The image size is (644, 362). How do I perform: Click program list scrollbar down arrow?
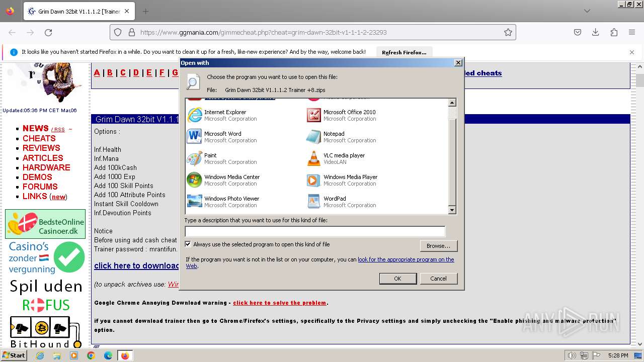(x=452, y=210)
